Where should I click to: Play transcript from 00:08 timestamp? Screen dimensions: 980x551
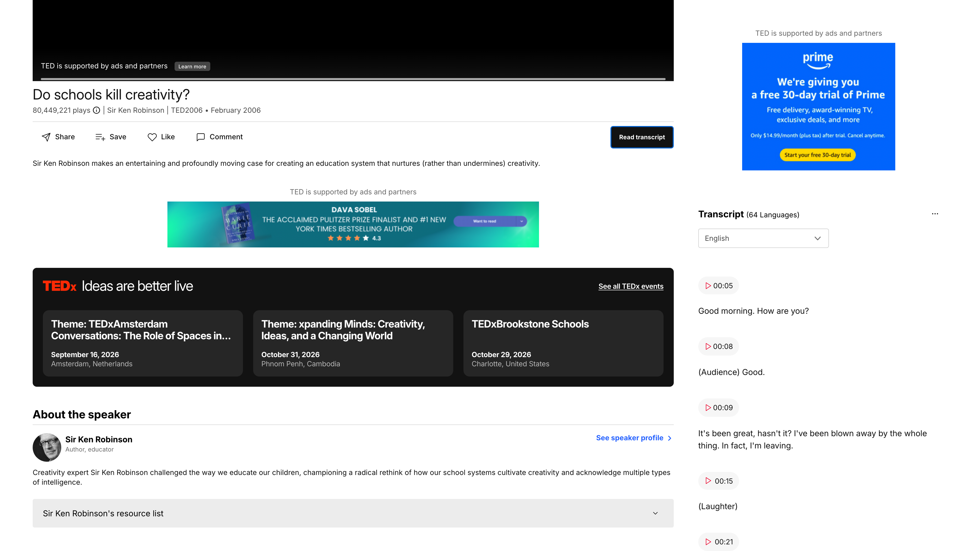click(719, 346)
